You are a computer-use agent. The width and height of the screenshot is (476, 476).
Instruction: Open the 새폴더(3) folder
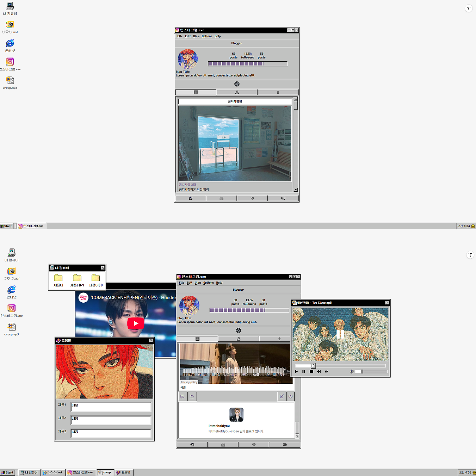pos(96,280)
